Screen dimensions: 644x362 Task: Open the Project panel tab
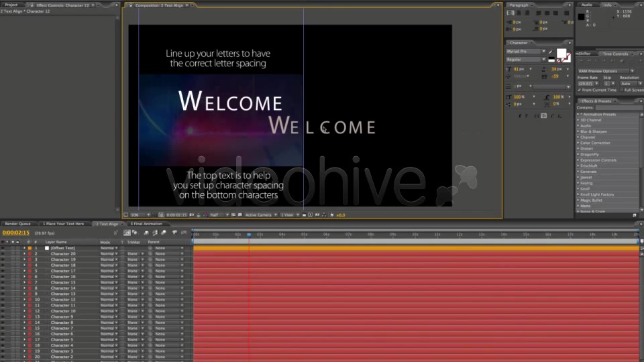click(x=11, y=5)
